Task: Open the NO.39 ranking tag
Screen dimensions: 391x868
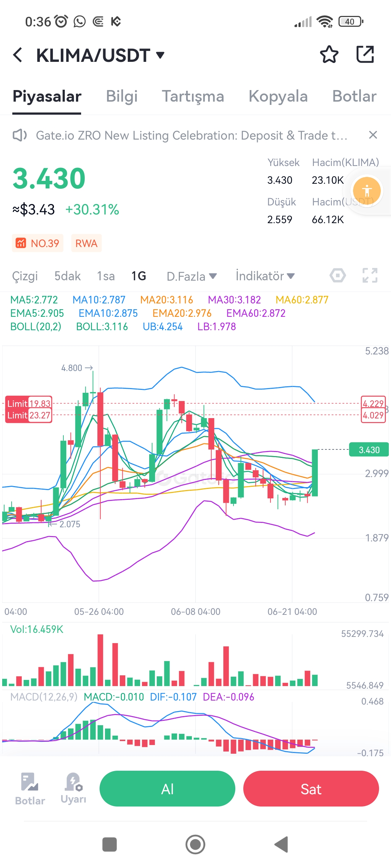Action: point(38,243)
